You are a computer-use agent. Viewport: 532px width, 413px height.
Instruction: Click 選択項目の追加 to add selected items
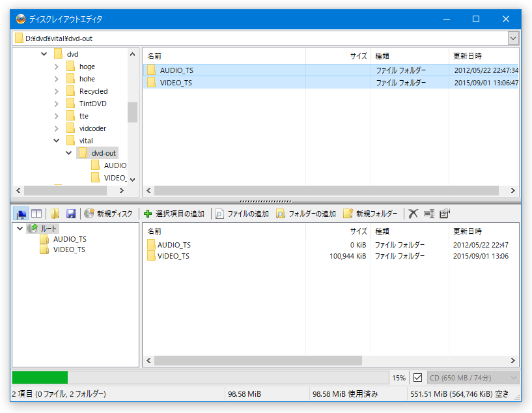(174, 214)
